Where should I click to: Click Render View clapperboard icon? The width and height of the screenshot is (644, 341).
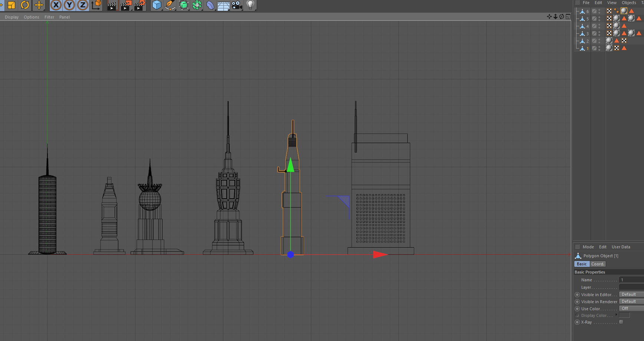112,5
